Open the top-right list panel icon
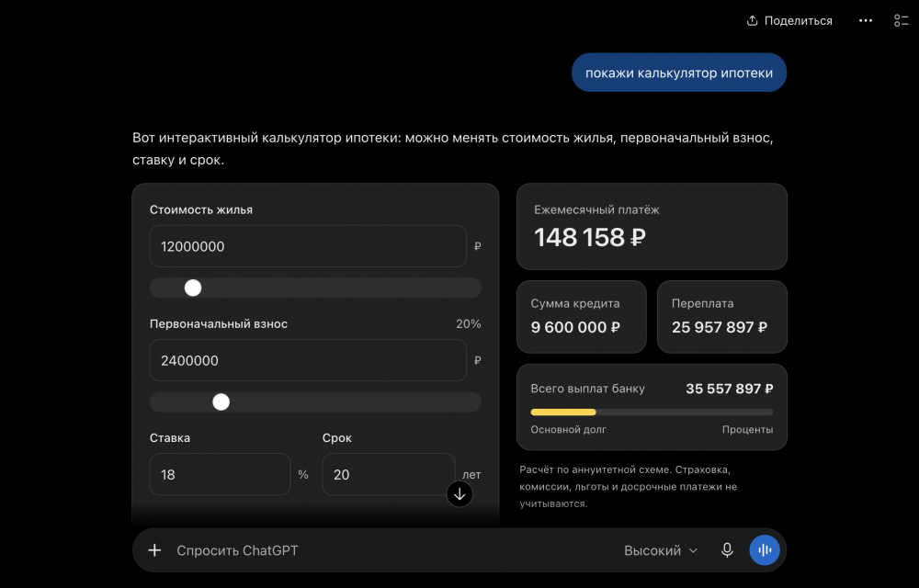The height and width of the screenshot is (588, 919). 901,20
